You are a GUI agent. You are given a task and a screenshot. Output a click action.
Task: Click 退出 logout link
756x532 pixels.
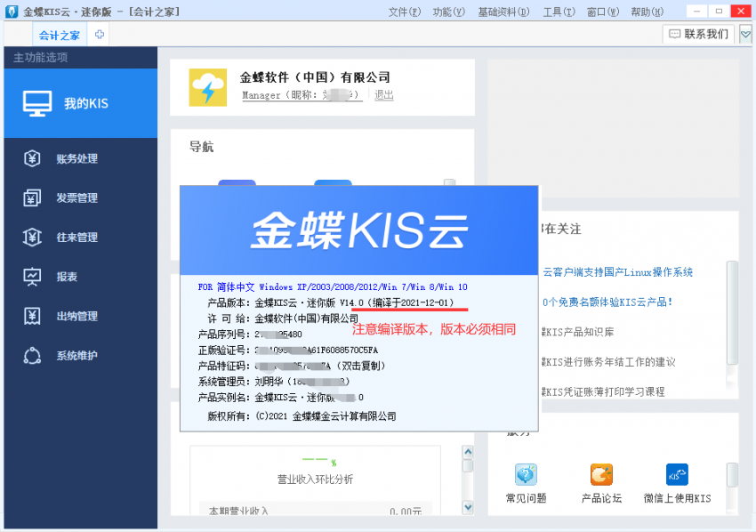pos(383,95)
